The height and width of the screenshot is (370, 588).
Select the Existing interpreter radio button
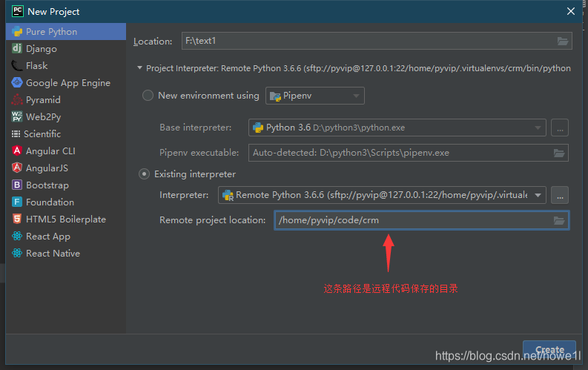point(144,174)
